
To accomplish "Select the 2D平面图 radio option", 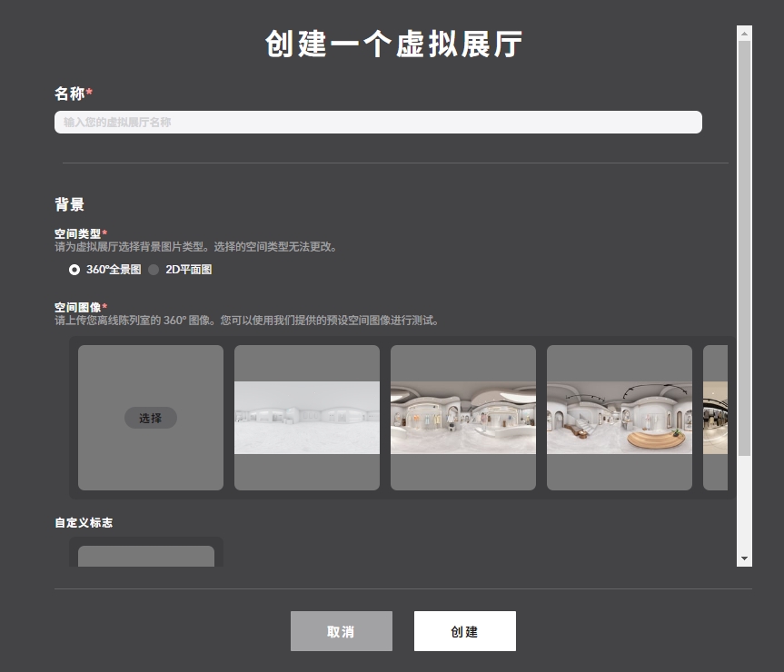I will (x=154, y=270).
